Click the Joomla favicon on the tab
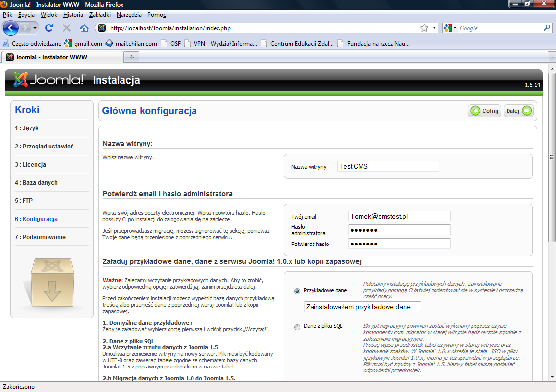The height and width of the screenshot is (392, 556). pyautogui.click(x=10, y=57)
